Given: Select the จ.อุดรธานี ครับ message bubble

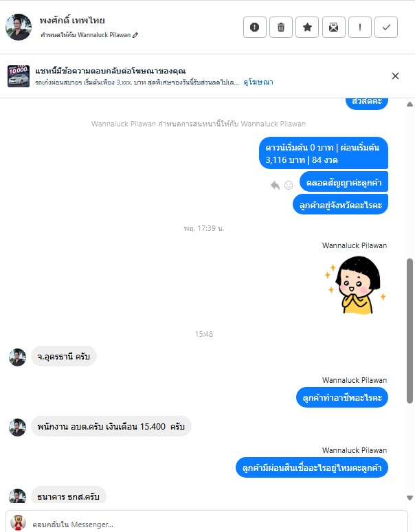Looking at the screenshot, I should coord(64,357).
